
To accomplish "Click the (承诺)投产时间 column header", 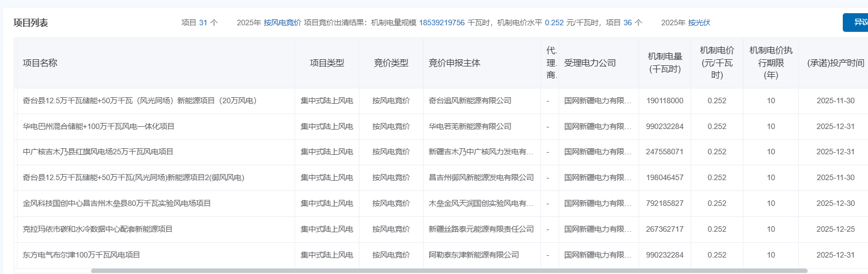I will (x=835, y=63).
